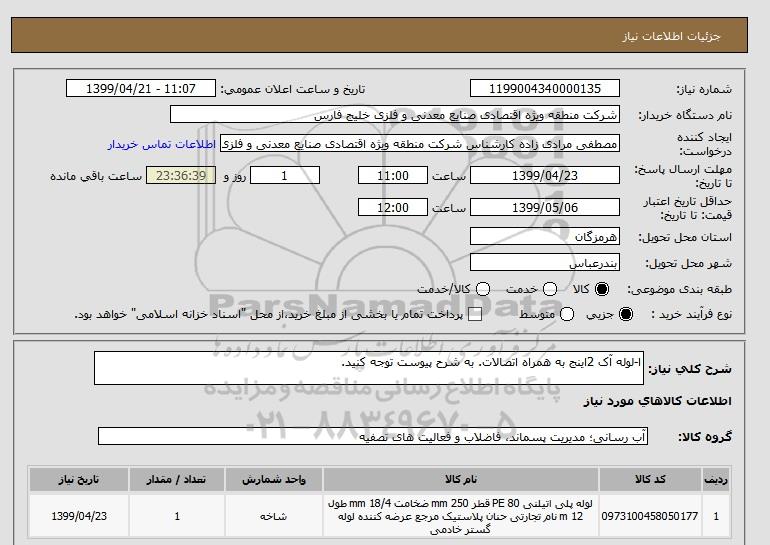The image size is (770, 545).
Task: Click the validity time field 12:00
Action: tap(393, 207)
